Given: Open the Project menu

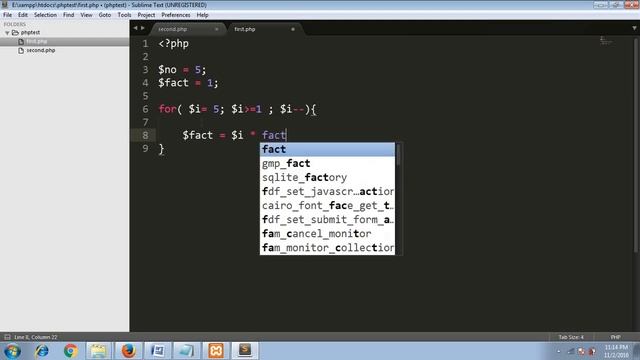Looking at the screenshot, I should click(146, 15).
